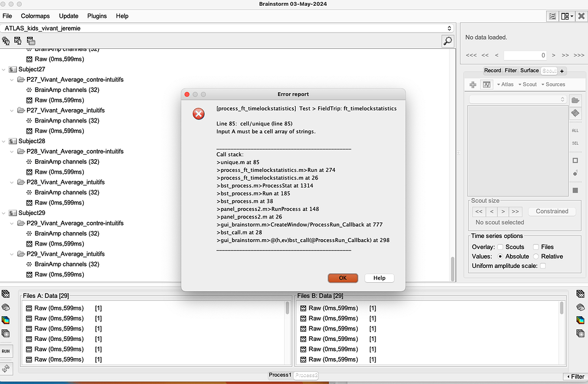Click the current time input field
Screen dimensions: 588x384
525,55
